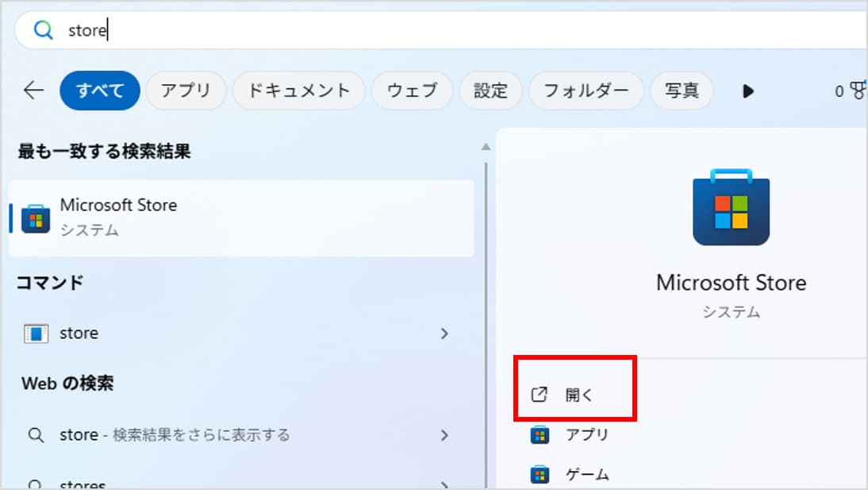Switch to the すべて filter tab
Image resolution: width=868 pixels, height=490 pixels.
point(100,91)
